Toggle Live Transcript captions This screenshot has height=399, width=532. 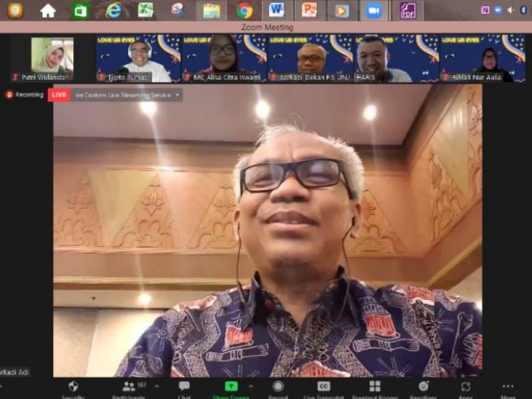324,387
